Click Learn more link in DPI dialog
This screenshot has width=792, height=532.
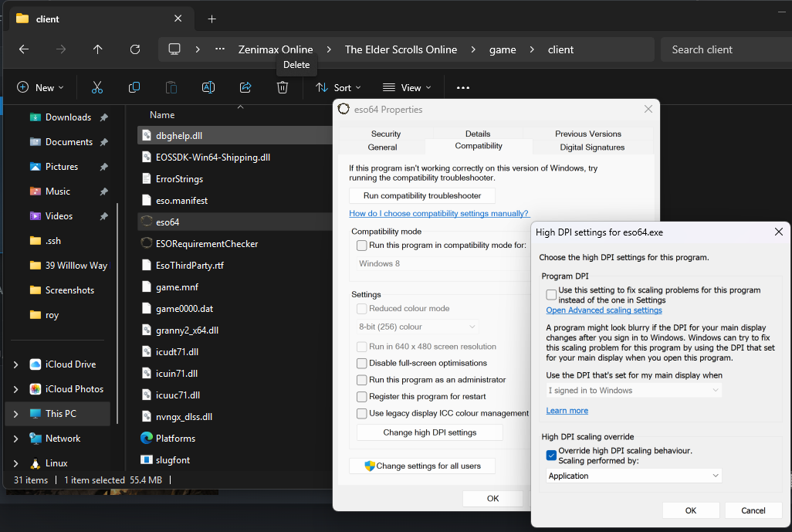coord(567,411)
